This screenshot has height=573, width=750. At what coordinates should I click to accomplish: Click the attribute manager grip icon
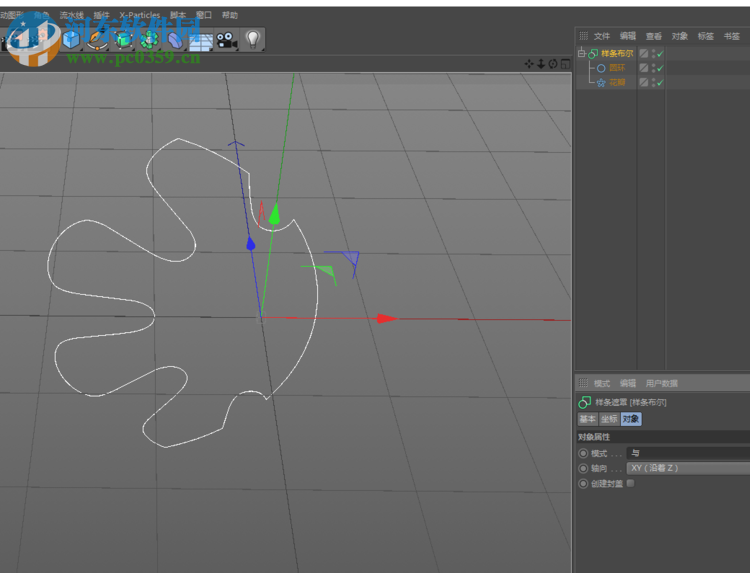(583, 383)
